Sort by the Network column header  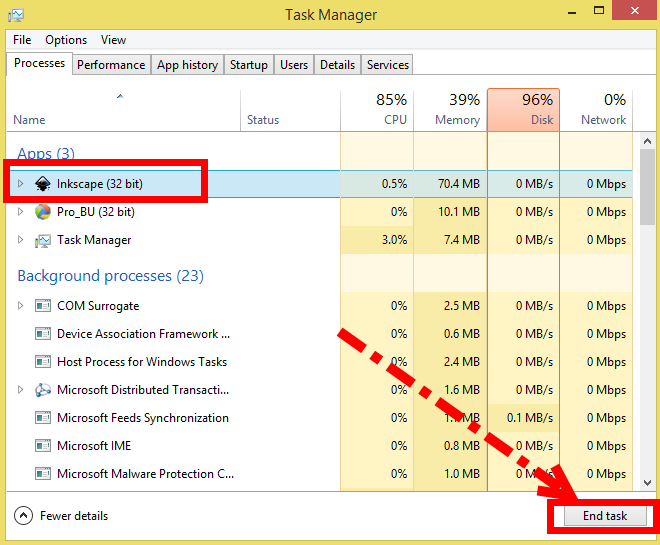click(596, 110)
